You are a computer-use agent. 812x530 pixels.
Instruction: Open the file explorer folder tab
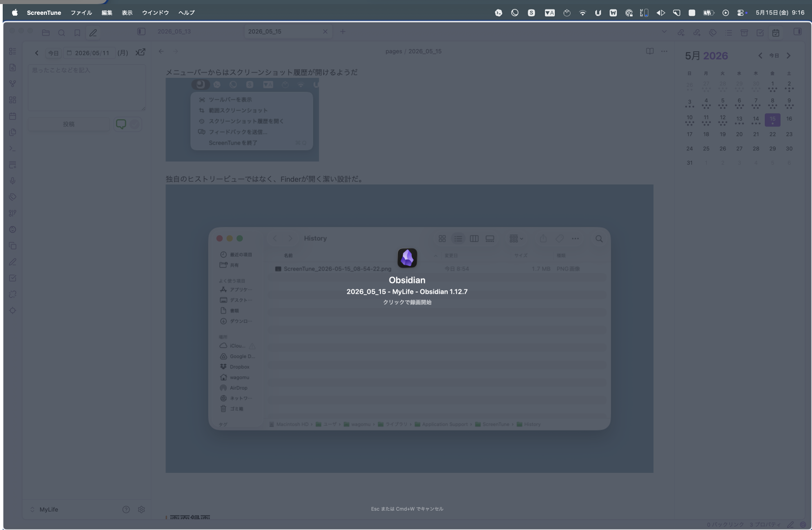pyautogui.click(x=46, y=32)
